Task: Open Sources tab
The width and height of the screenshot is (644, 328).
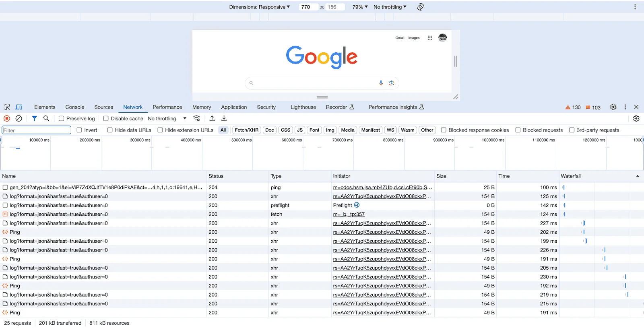Action: [x=103, y=107]
